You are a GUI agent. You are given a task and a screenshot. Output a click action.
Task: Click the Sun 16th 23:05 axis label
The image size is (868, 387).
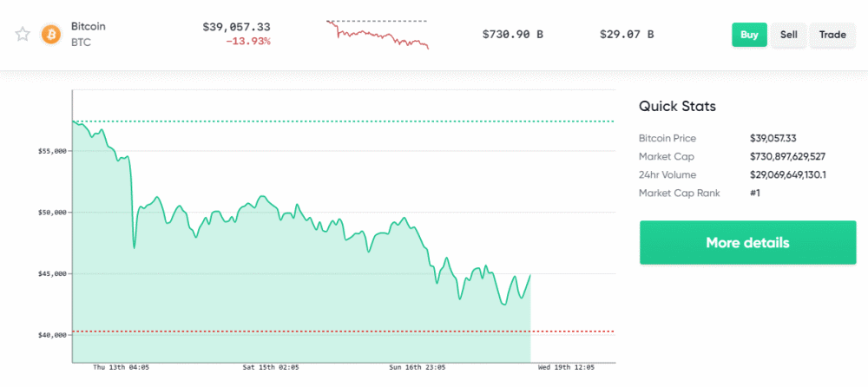pos(417,367)
